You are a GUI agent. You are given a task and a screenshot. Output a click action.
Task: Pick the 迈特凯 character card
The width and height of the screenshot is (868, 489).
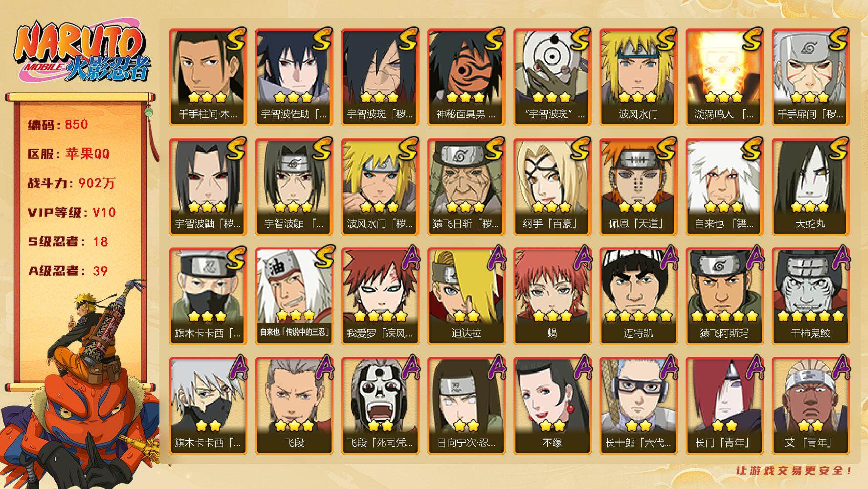[638, 296]
